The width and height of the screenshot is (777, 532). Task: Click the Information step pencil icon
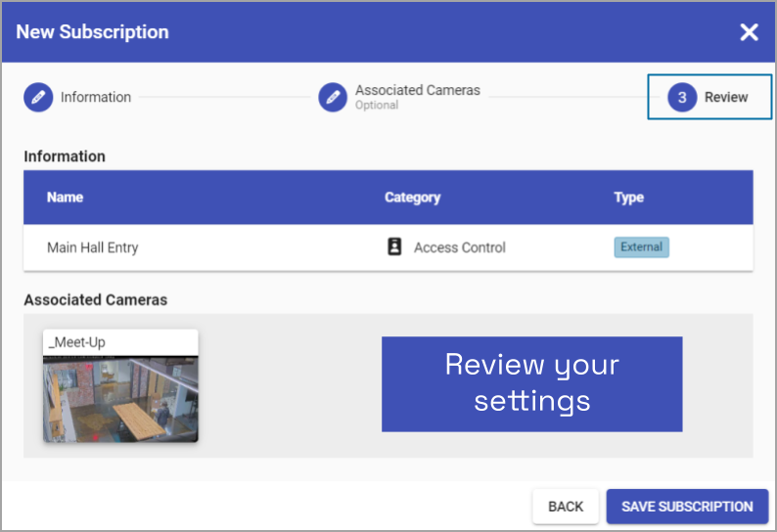[38, 97]
